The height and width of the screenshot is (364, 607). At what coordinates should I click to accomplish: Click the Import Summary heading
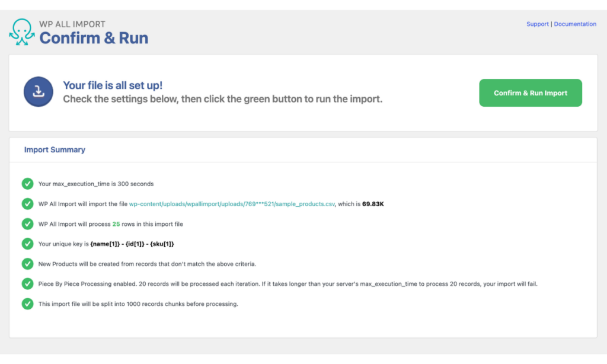[55, 149]
